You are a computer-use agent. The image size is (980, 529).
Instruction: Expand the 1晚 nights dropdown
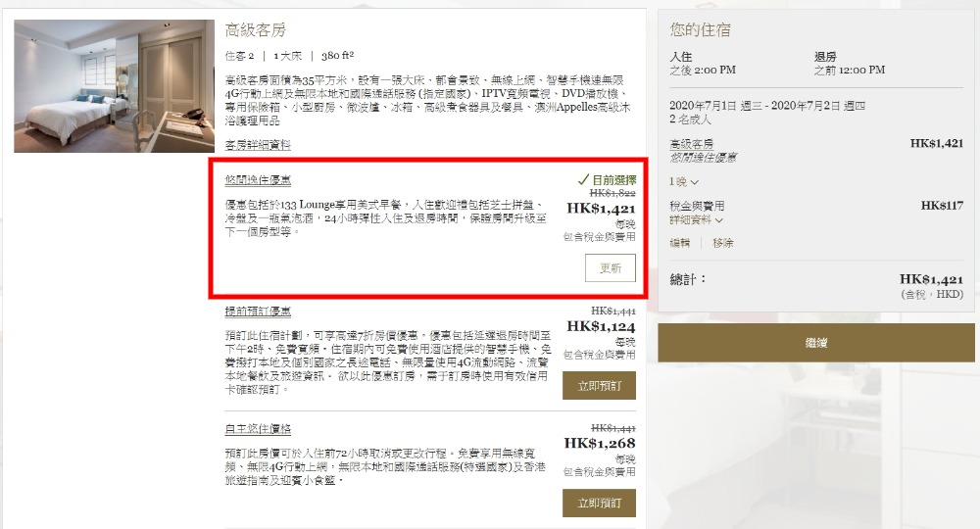(x=683, y=181)
